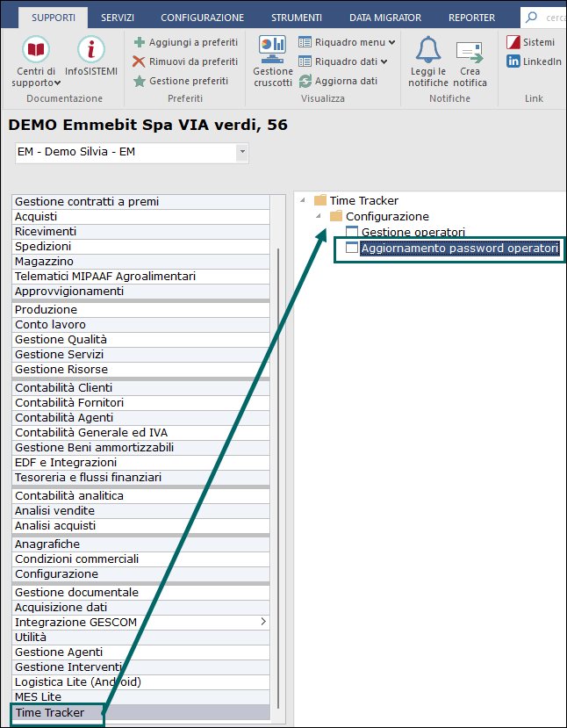Click the Crea notifica icon

tap(470, 51)
